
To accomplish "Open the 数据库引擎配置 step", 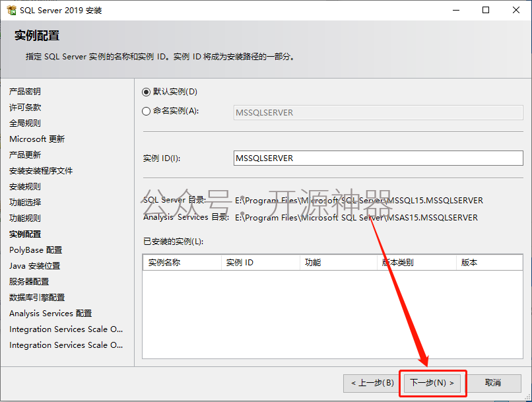I will coord(37,298).
